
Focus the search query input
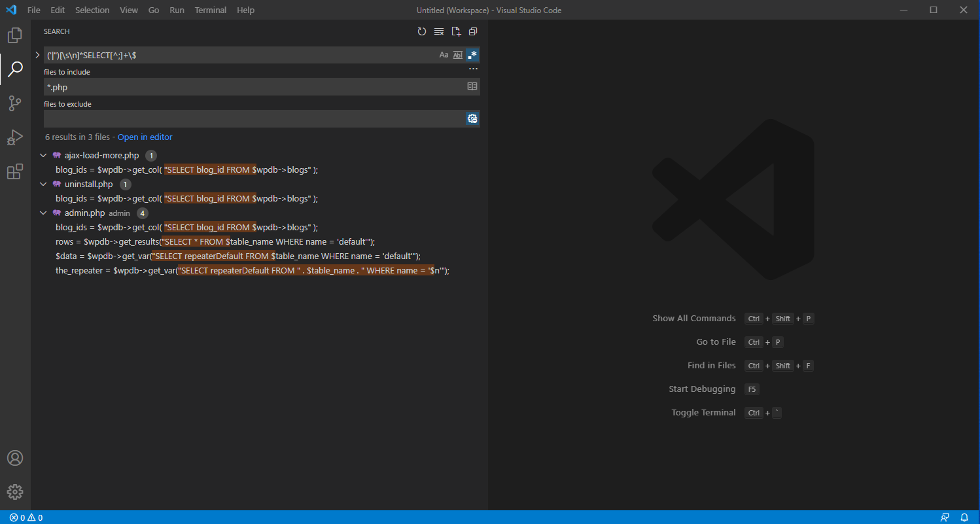(240, 55)
